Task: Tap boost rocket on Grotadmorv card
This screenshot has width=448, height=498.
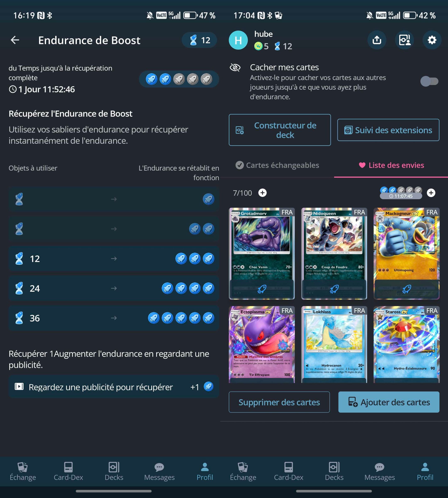Action: point(262,289)
